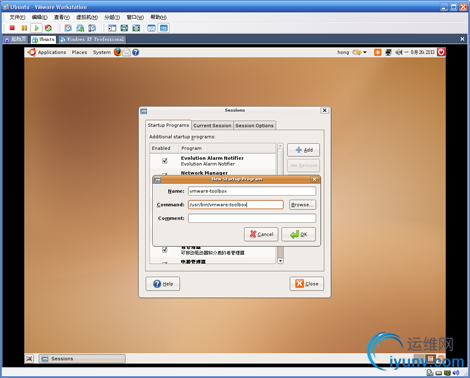Click the Ubuntu logo in top panel
The image size is (470, 378).
tap(32, 52)
